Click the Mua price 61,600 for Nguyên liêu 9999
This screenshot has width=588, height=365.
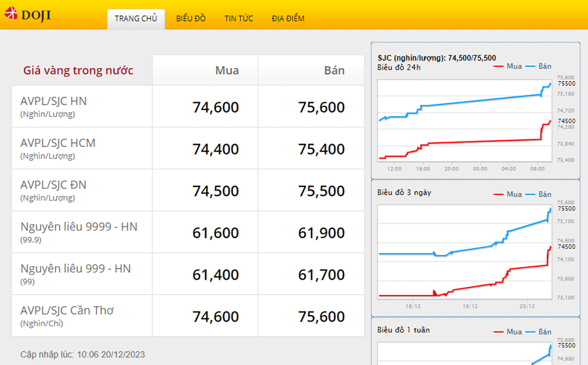216,233
